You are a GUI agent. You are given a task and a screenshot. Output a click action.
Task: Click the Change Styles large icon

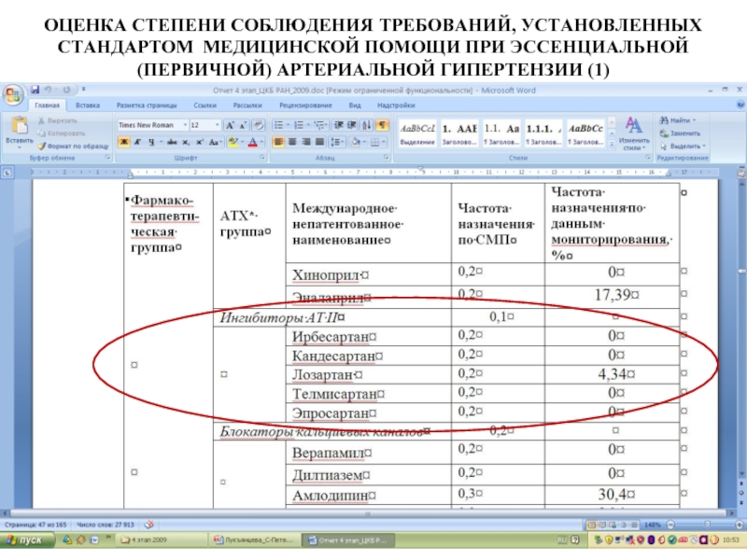[633, 126]
